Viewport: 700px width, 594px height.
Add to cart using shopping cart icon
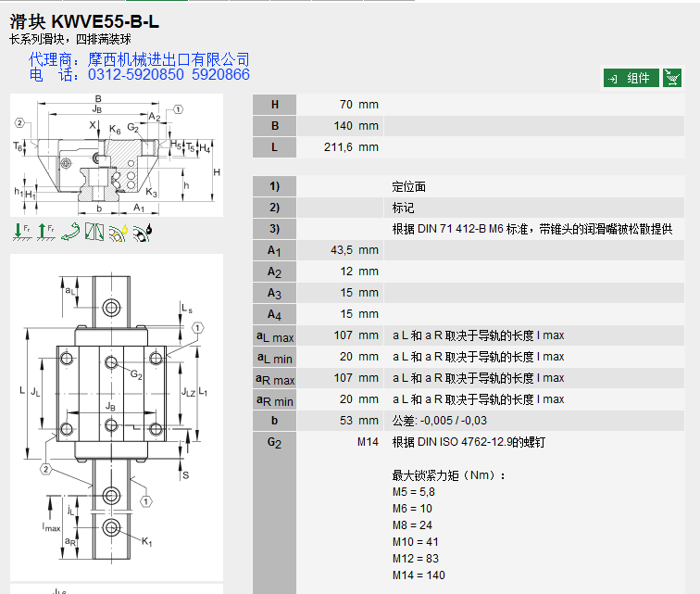(x=673, y=78)
